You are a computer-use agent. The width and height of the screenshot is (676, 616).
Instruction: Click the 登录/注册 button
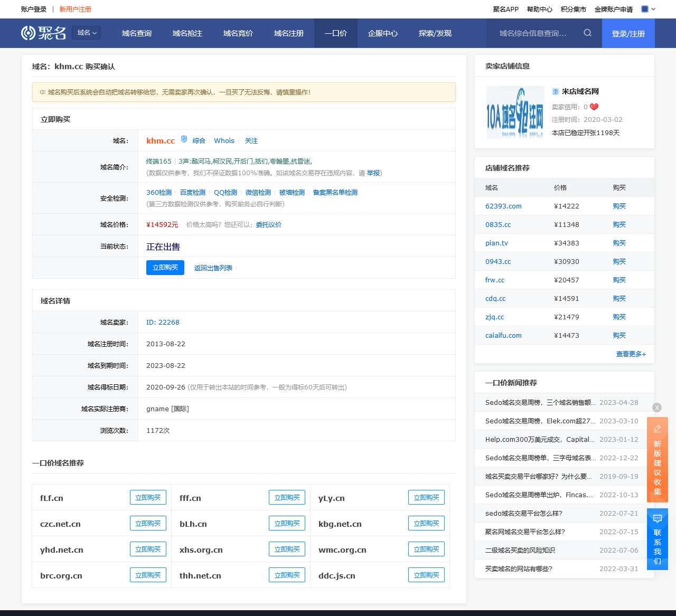pos(628,33)
